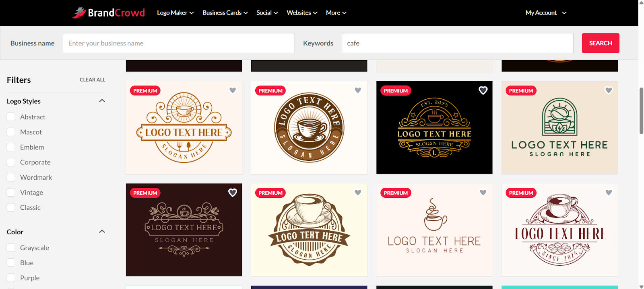Screen dimensions: 644x289
Task: Collapse the Logo Styles filter section
Action: pyautogui.click(x=102, y=101)
